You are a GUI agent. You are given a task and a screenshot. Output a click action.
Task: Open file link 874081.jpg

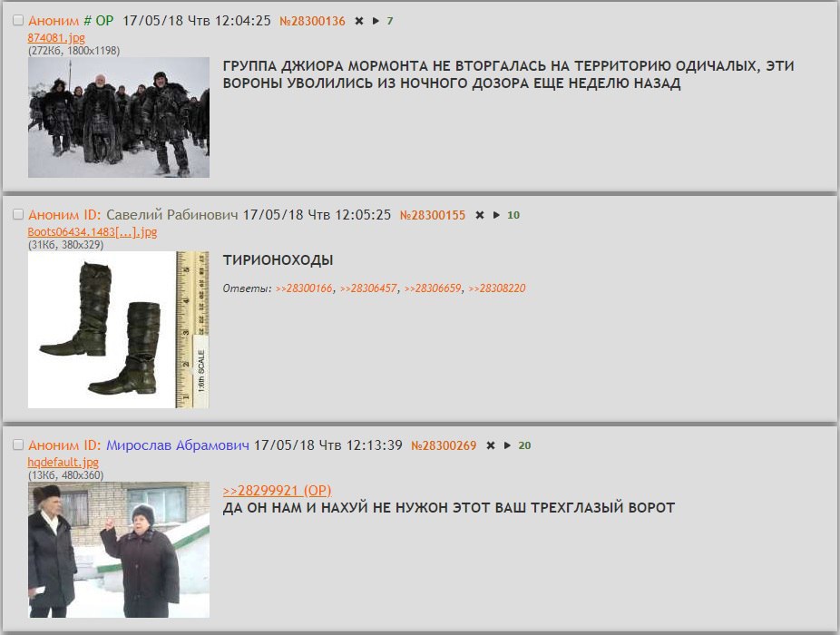pyautogui.click(x=56, y=37)
